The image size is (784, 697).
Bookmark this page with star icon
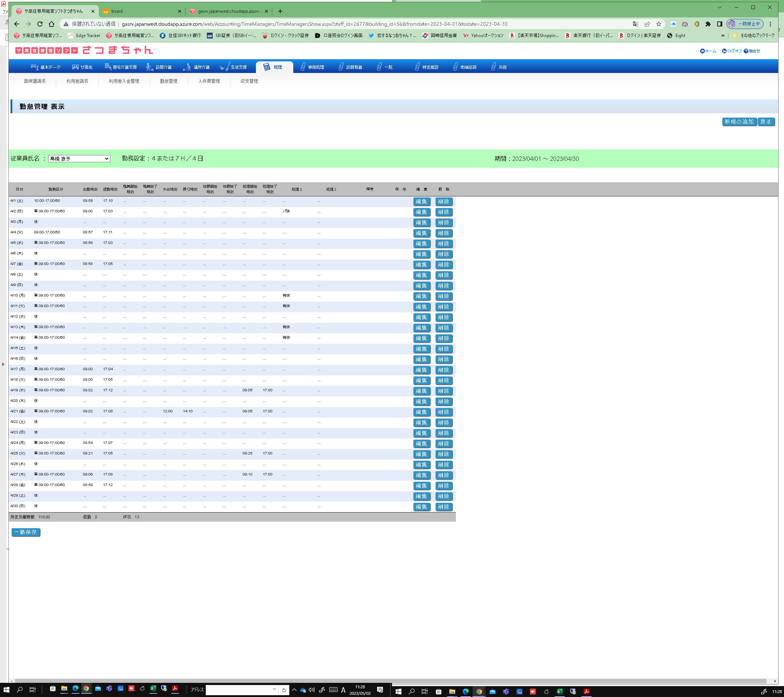click(x=658, y=24)
